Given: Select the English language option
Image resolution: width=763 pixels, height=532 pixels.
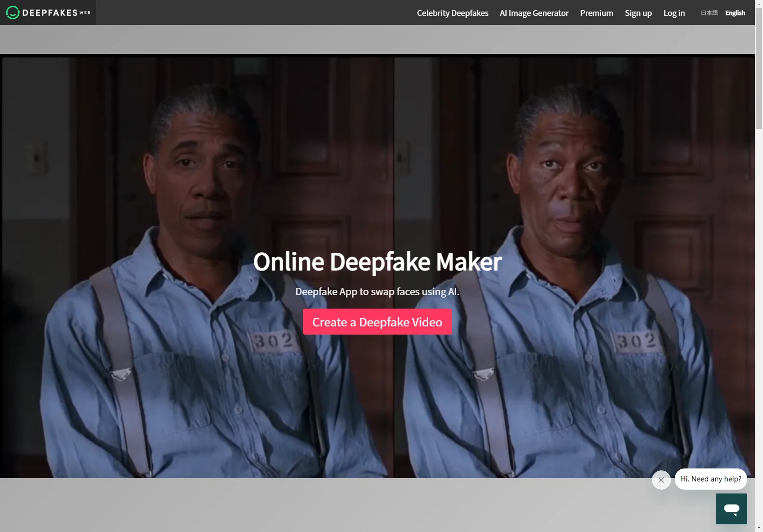Looking at the screenshot, I should click(735, 13).
